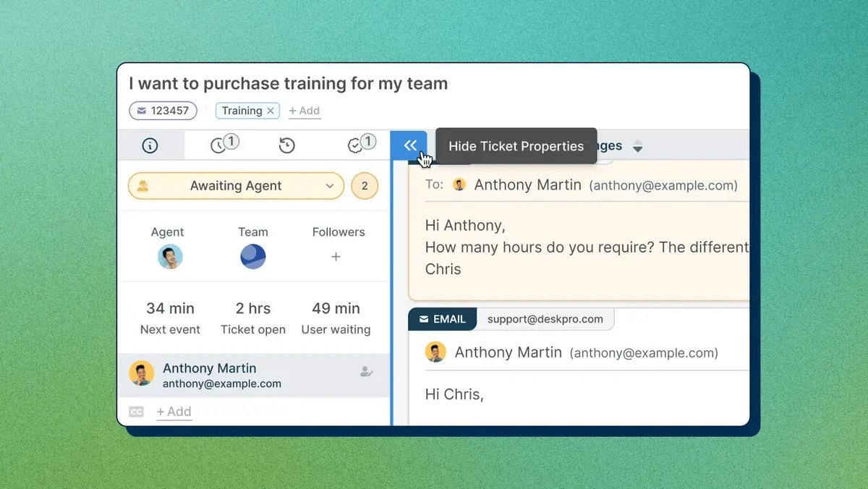Collapse ticket properties with the double chevron
Screen dimensions: 868x489
click(x=409, y=145)
